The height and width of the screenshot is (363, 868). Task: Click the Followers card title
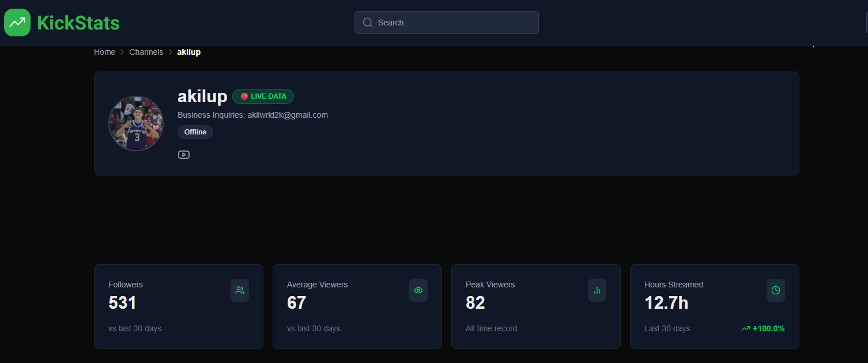click(x=126, y=285)
